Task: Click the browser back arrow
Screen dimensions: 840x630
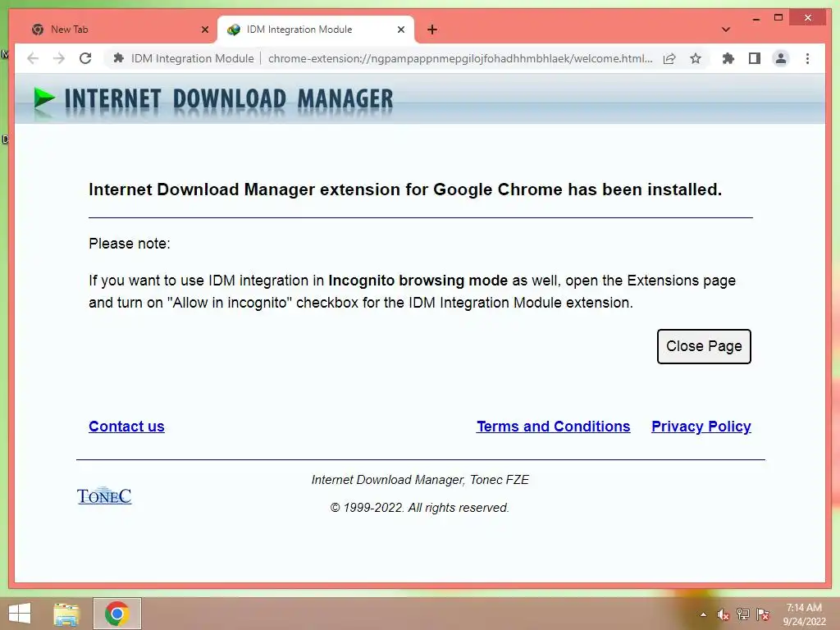Action: [x=33, y=58]
